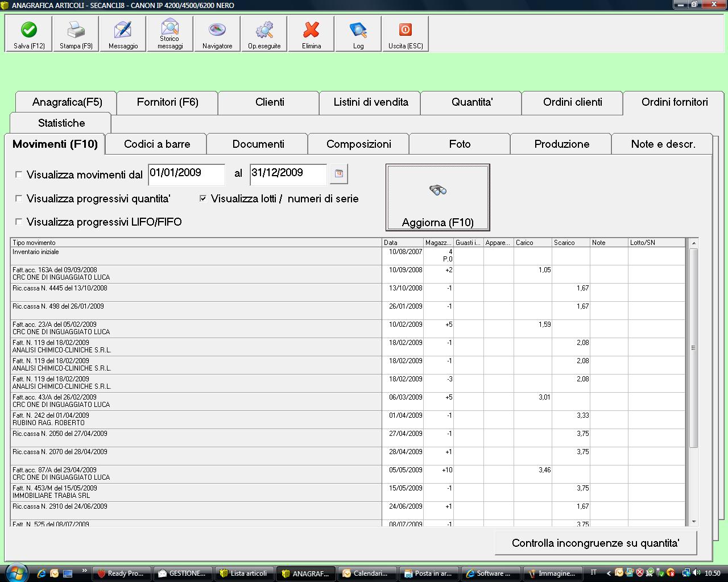Enable Visualizza movimenti dal checkbox
728x582 pixels.
[19, 174]
